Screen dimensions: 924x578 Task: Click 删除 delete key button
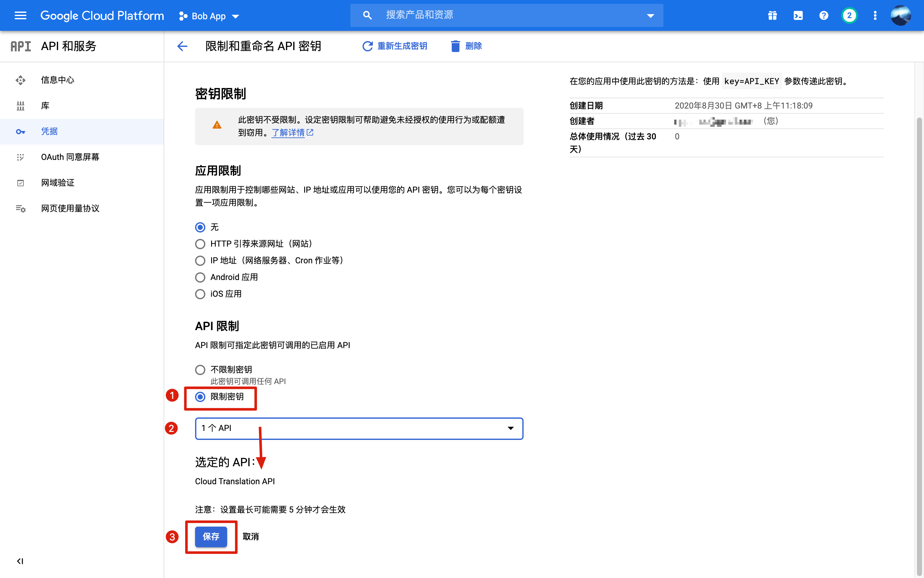pyautogui.click(x=466, y=46)
